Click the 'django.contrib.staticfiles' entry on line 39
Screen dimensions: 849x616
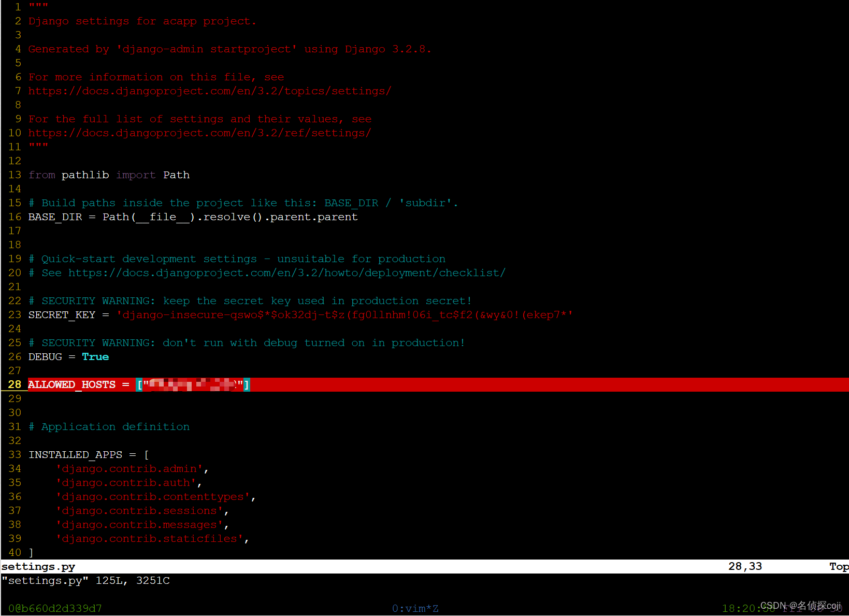coord(151,538)
